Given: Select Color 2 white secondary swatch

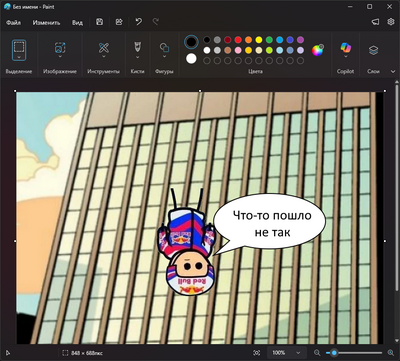Looking at the screenshot, I should (191, 59).
